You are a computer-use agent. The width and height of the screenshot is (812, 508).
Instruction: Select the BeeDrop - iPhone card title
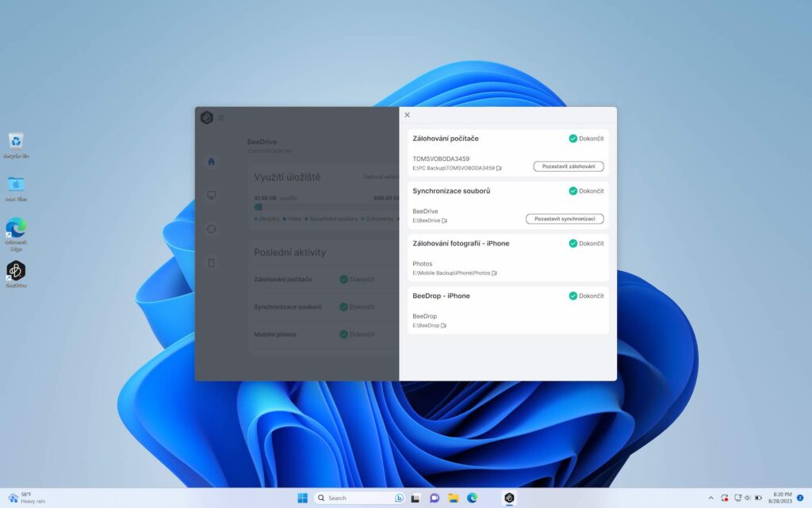[441, 296]
